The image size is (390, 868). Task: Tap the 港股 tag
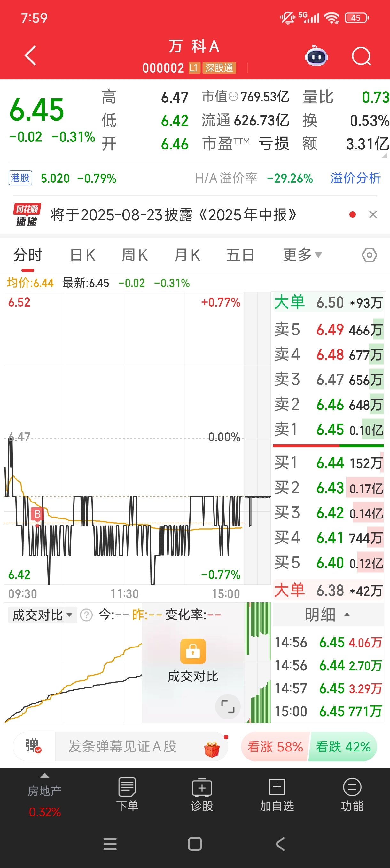pos(20,178)
